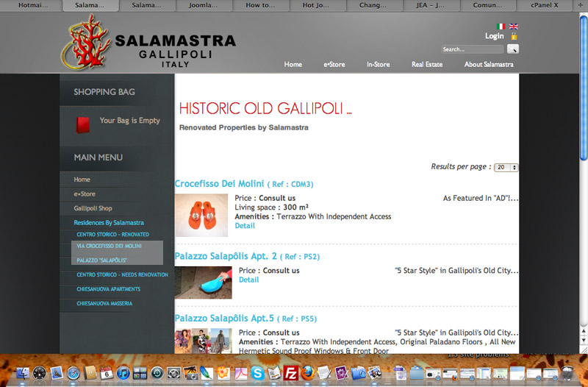
Task: Click into the Search... field
Action: 472,49
